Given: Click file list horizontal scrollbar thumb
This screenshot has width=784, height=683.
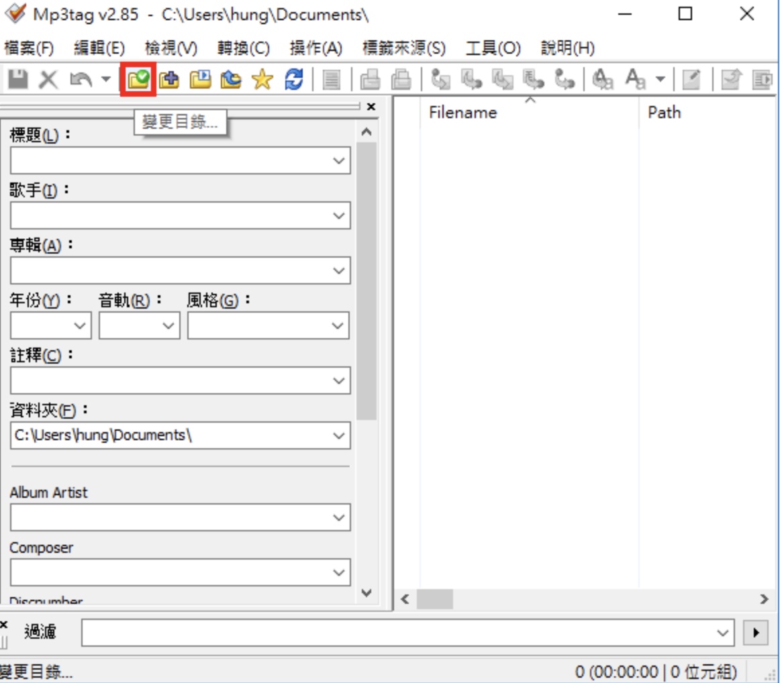Looking at the screenshot, I should (435, 599).
